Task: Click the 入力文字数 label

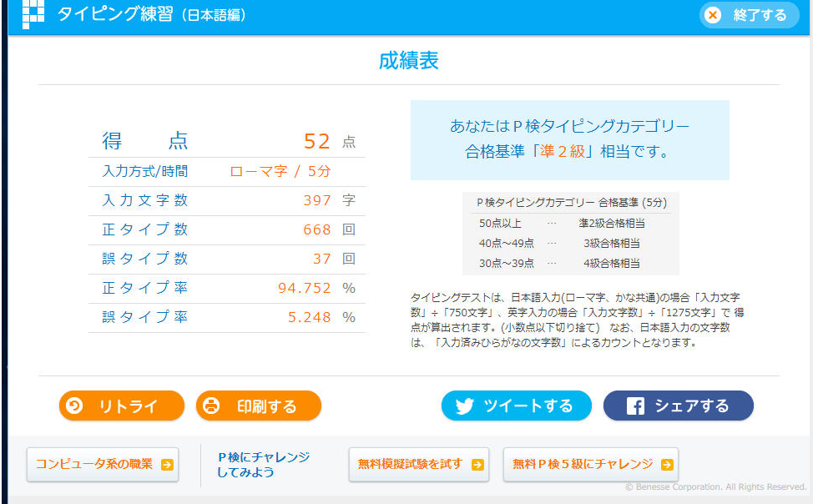Action: click(x=144, y=200)
